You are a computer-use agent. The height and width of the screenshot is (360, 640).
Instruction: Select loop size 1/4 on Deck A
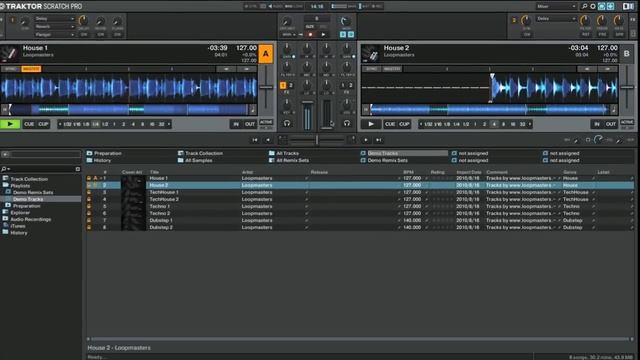[x=96, y=124]
